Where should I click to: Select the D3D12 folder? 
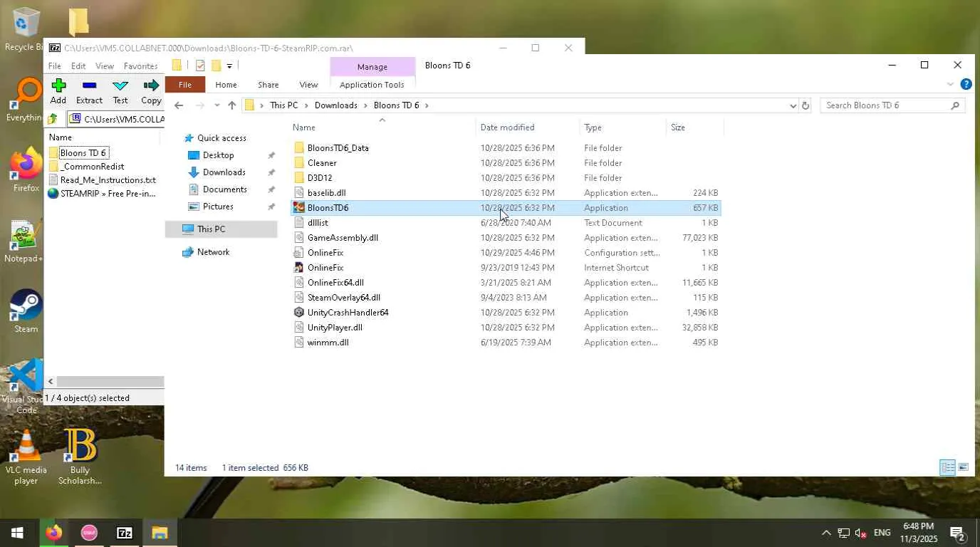click(x=506, y=178)
